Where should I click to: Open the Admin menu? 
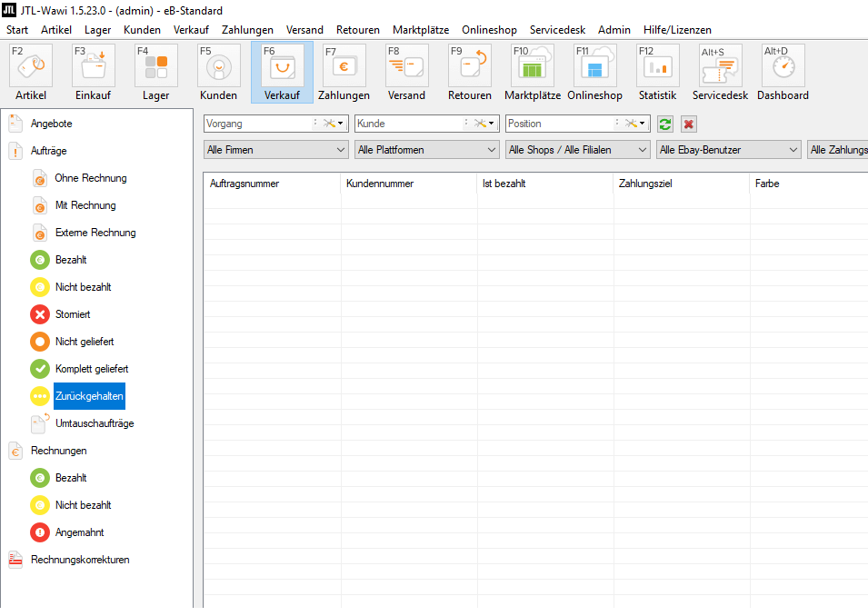click(614, 30)
